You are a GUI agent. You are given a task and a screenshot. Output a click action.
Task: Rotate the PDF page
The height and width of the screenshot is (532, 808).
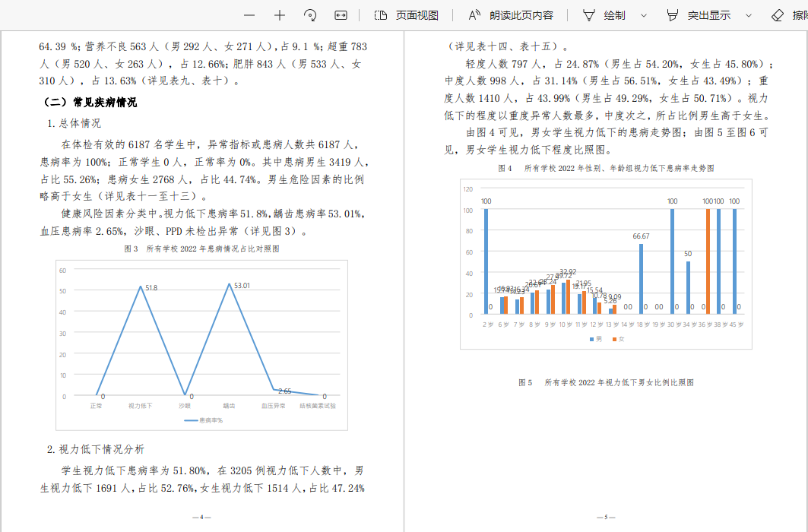click(310, 15)
